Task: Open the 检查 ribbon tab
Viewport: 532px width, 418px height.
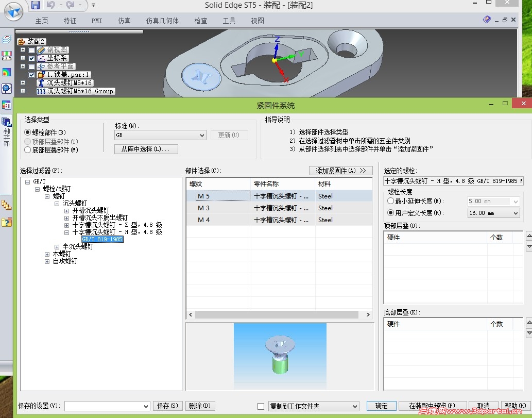Action: [201, 21]
